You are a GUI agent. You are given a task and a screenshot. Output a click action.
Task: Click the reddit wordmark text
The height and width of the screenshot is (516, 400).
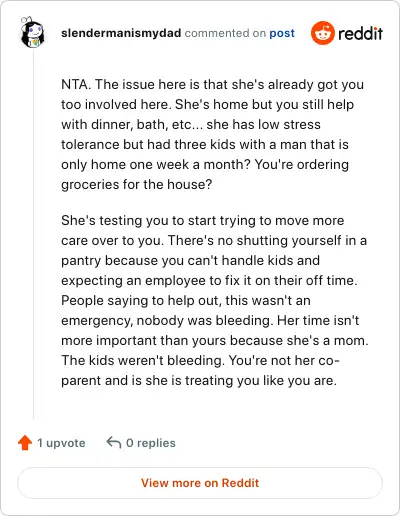pyautogui.click(x=360, y=33)
